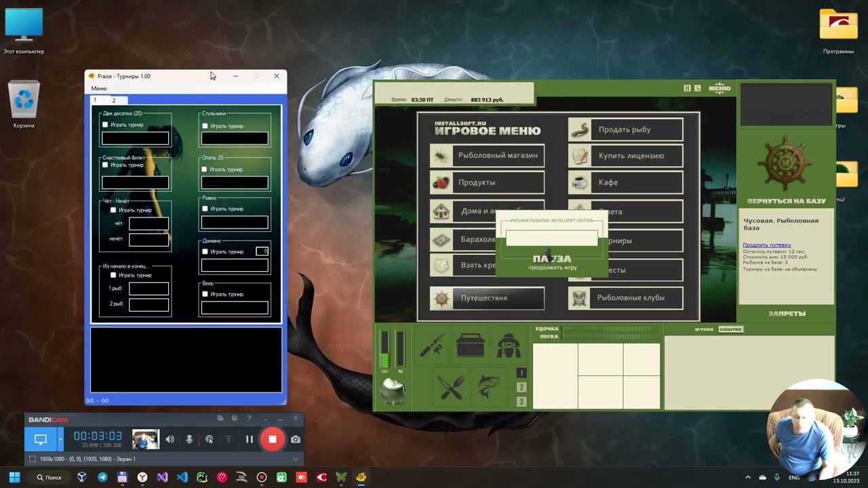Open Telegram from the taskbar
Image resolution: width=868 pixels, height=488 pixels.
102,477
